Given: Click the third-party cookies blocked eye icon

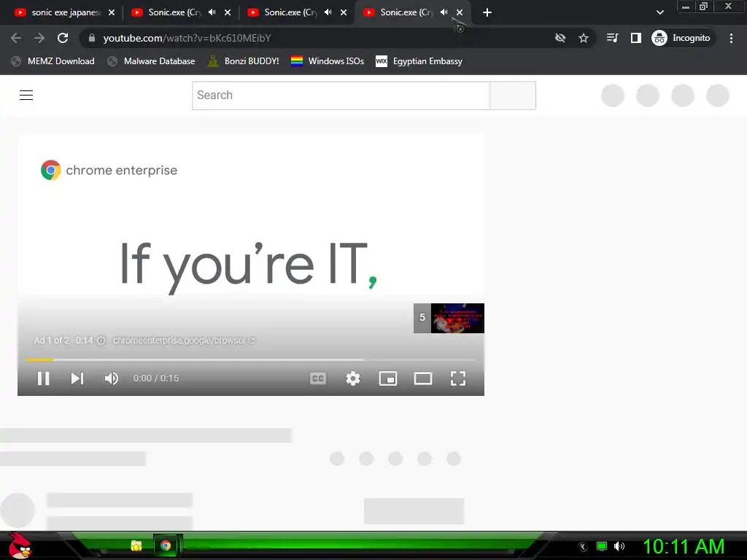Looking at the screenshot, I should click(x=560, y=38).
